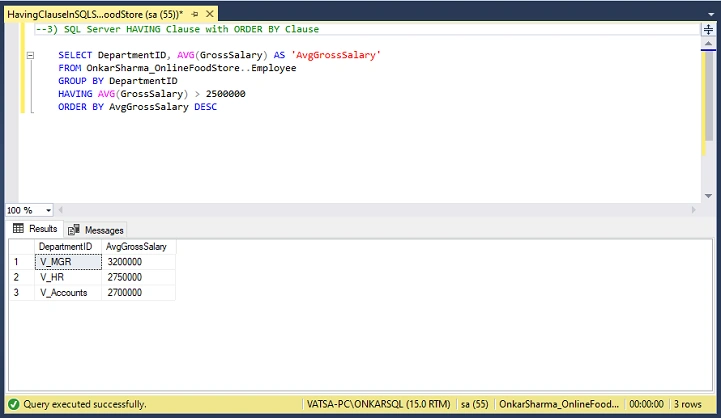Screen dimensions: 721x418
Task: Pin the HavingClauseInSQLS query tab
Action: point(195,14)
